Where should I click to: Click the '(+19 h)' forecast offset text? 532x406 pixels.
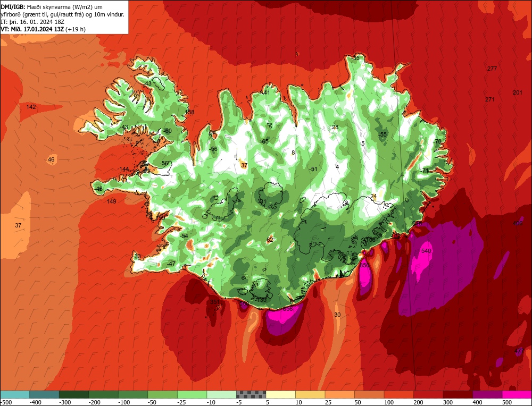[x=76, y=29]
